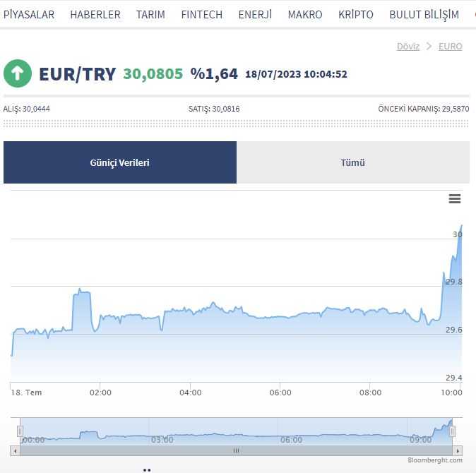Click the 09:00 navigator time label
476x473 pixels.
tap(420, 440)
